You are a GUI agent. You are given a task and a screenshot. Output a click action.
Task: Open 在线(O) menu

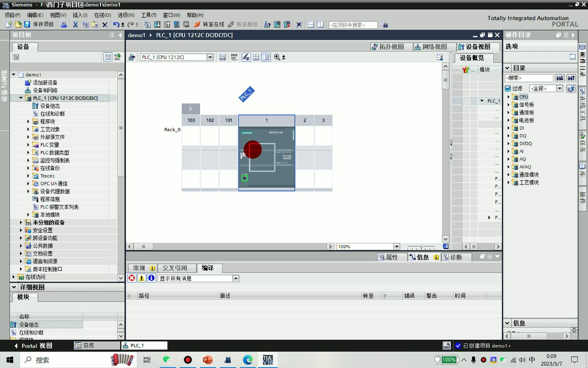(103, 15)
